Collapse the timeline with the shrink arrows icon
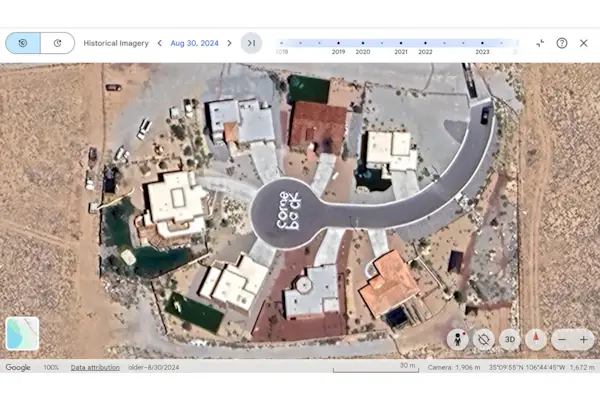The width and height of the screenshot is (600, 400). click(540, 43)
